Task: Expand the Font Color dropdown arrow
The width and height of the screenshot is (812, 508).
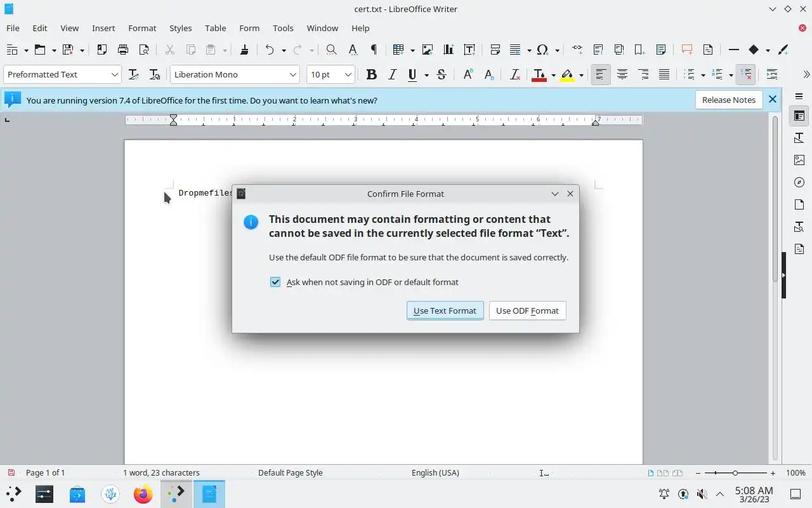Action: point(553,74)
